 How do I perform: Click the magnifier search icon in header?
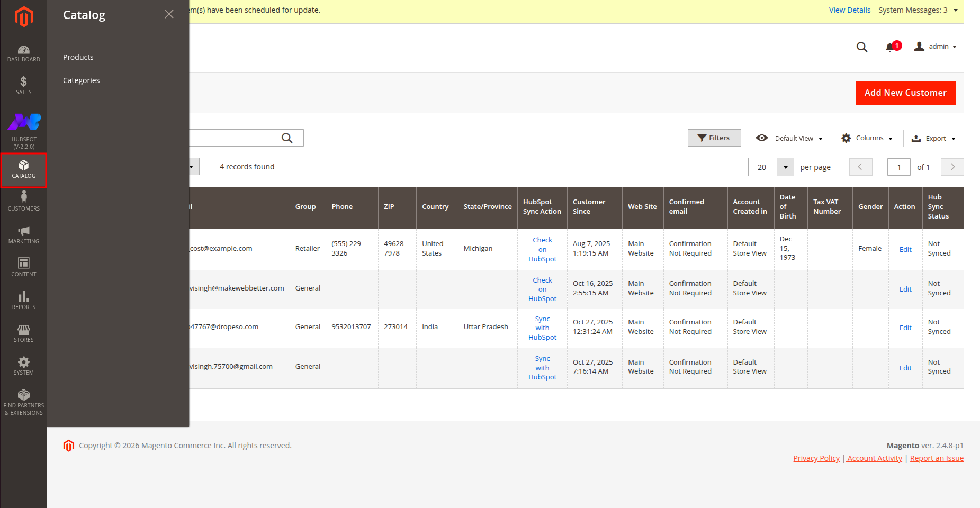click(x=861, y=47)
